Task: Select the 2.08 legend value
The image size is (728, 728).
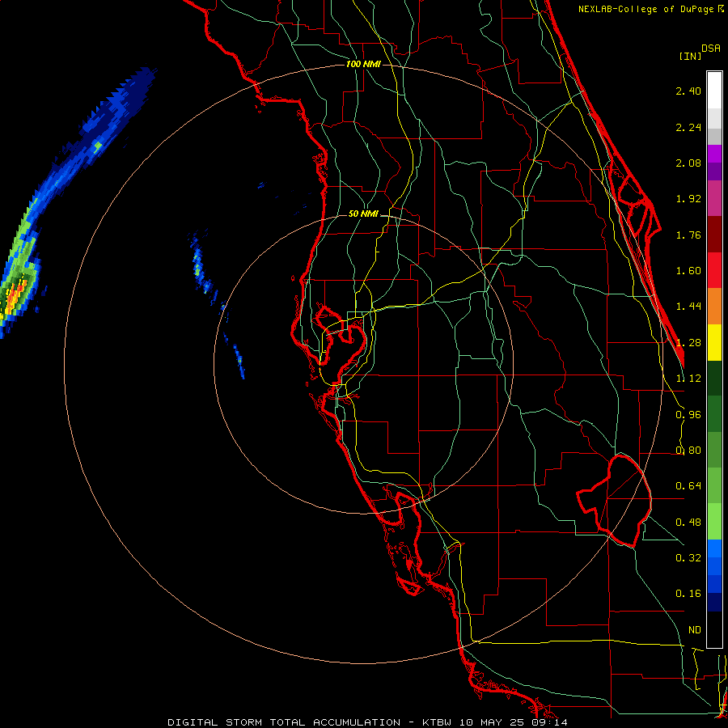Action: pos(688,163)
